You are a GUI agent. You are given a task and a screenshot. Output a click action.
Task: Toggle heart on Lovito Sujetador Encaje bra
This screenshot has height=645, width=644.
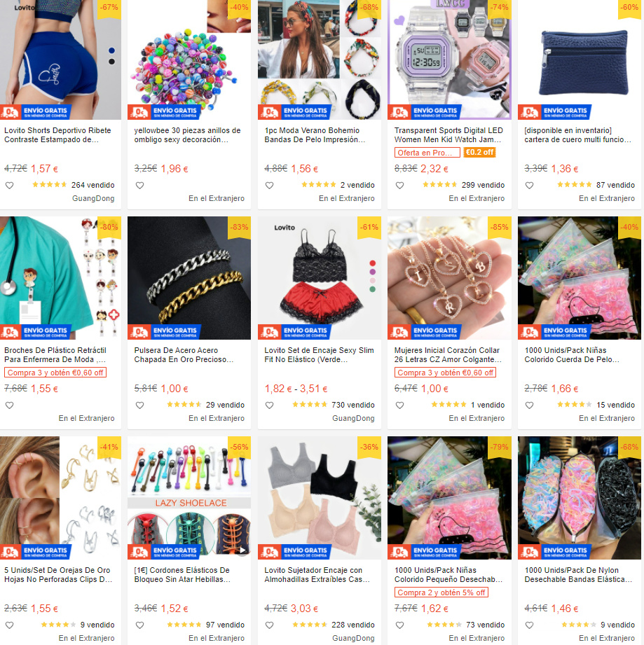click(270, 625)
